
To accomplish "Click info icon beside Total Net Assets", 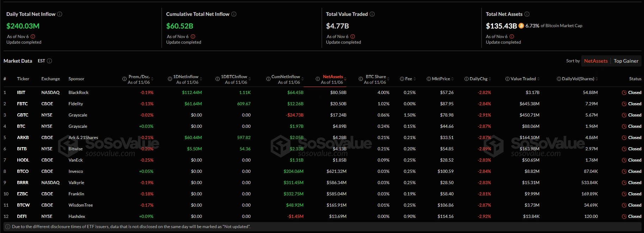I will coord(527,14).
